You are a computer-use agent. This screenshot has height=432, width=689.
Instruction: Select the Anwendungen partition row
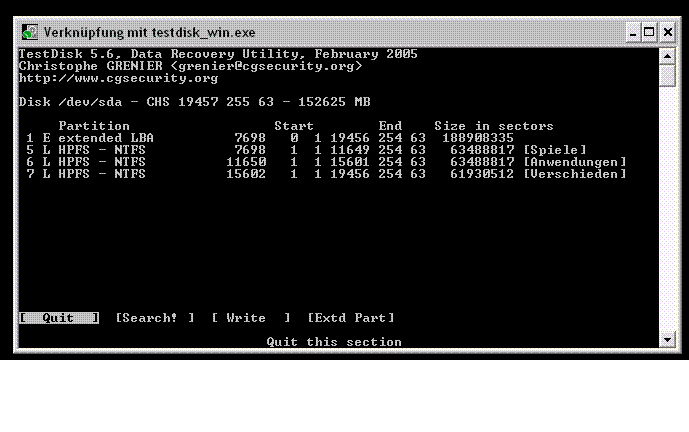click(326, 162)
